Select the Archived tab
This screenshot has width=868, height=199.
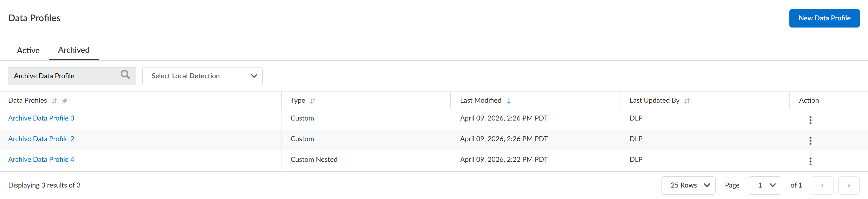tap(74, 50)
